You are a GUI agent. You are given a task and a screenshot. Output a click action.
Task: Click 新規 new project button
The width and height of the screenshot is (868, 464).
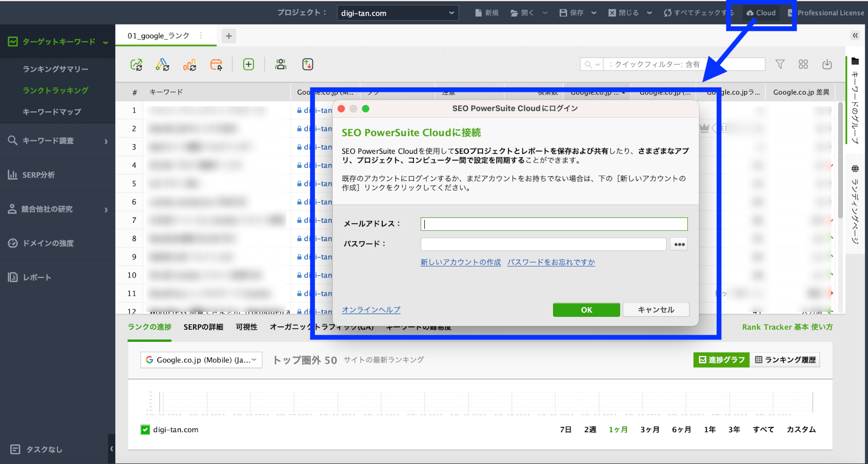coord(487,13)
